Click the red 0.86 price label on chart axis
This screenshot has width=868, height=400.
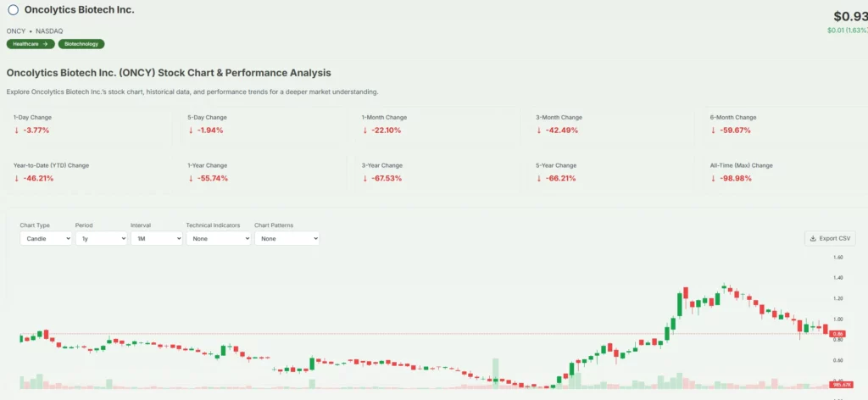pyautogui.click(x=837, y=334)
